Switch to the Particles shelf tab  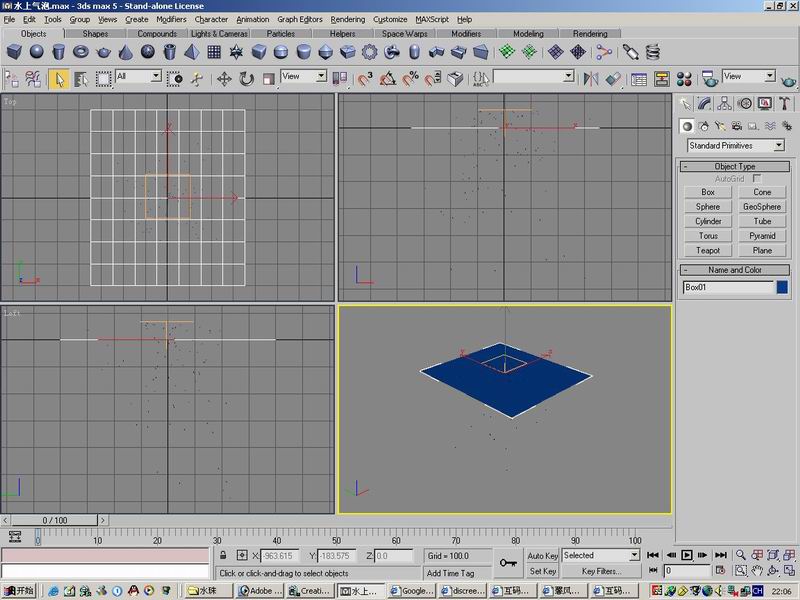click(x=281, y=34)
